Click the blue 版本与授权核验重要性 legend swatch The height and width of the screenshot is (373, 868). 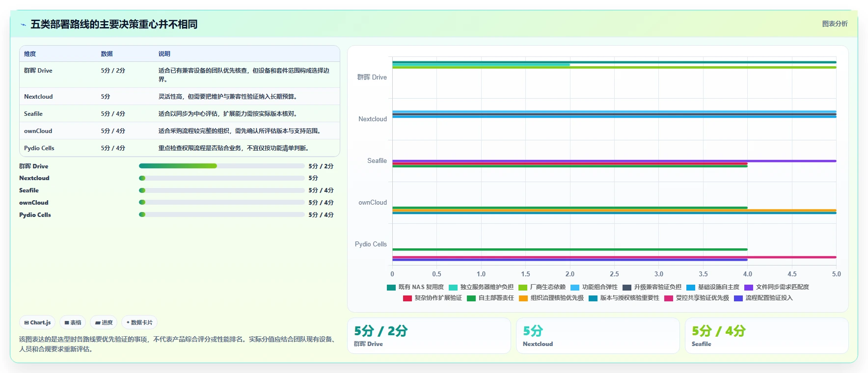tap(593, 298)
